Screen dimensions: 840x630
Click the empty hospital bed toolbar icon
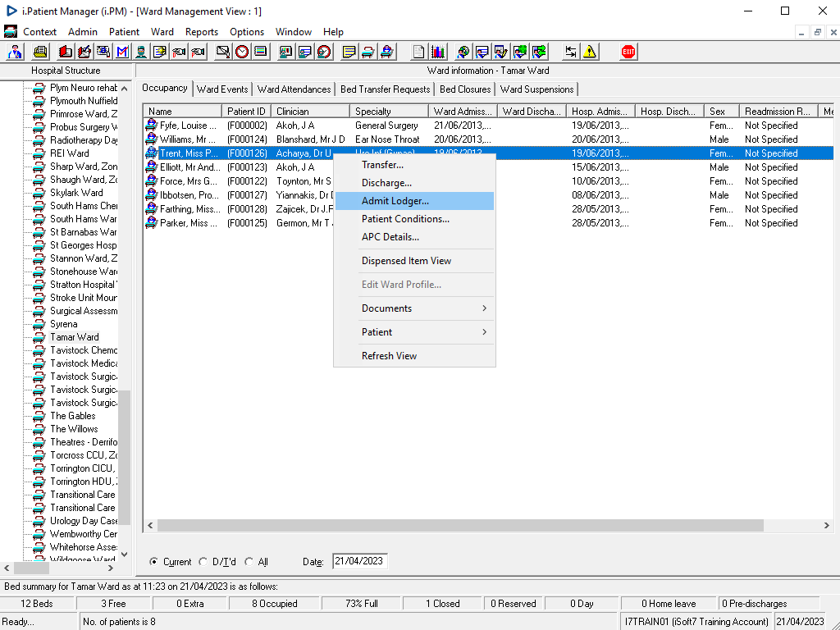click(368, 52)
